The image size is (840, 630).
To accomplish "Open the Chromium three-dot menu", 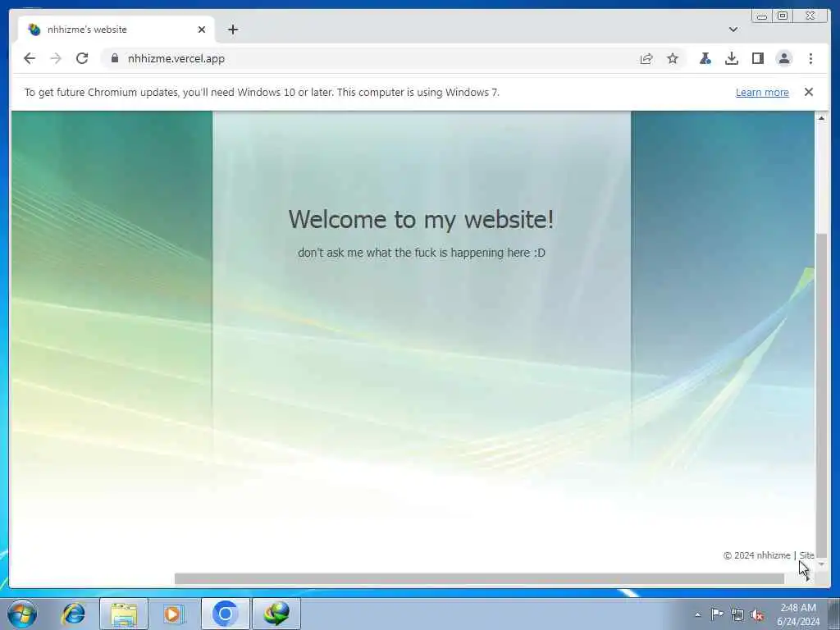I will (x=810, y=58).
